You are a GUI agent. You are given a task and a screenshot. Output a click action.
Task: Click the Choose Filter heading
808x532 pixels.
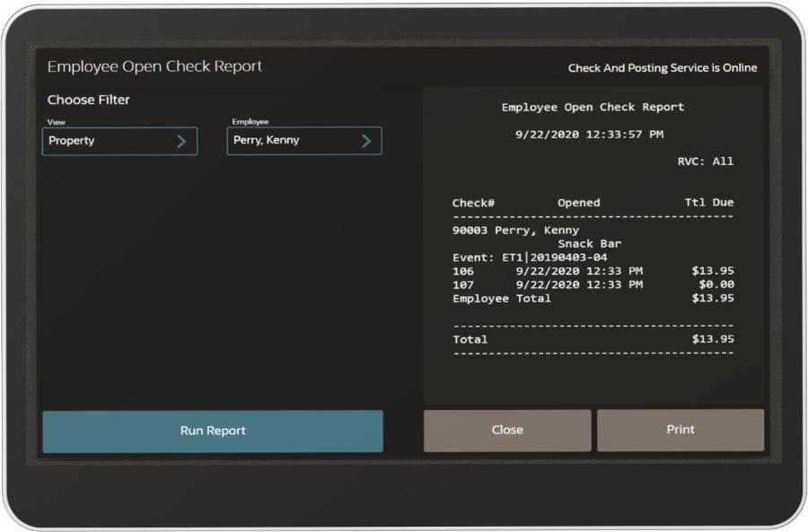(x=89, y=100)
